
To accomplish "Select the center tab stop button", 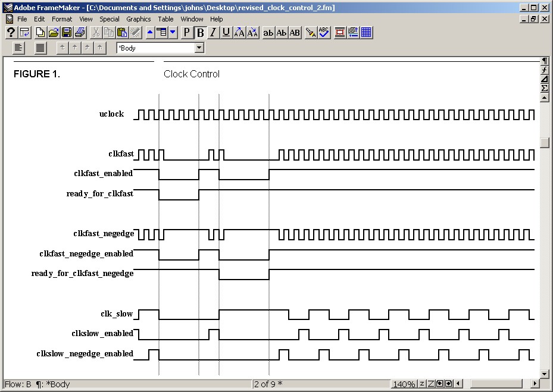I will (75, 47).
